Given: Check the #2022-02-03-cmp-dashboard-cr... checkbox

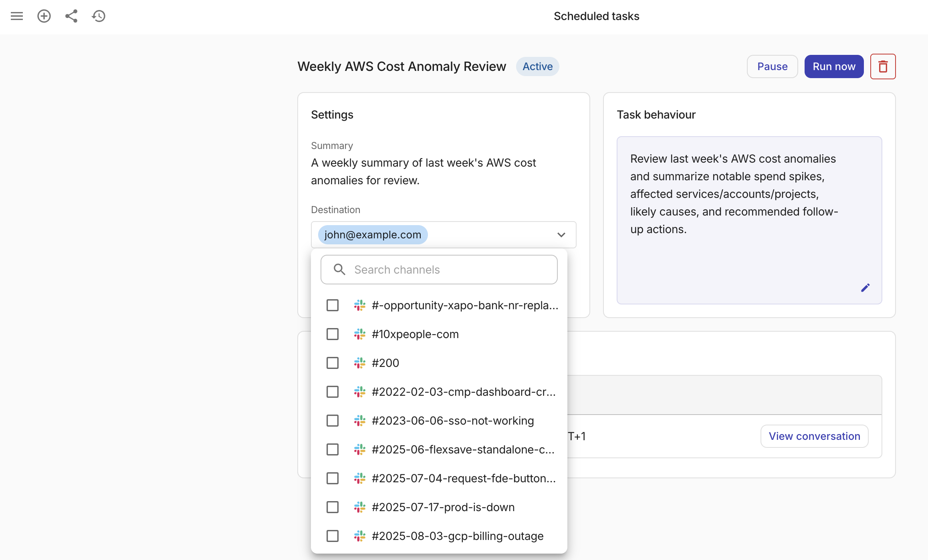Looking at the screenshot, I should pos(333,392).
